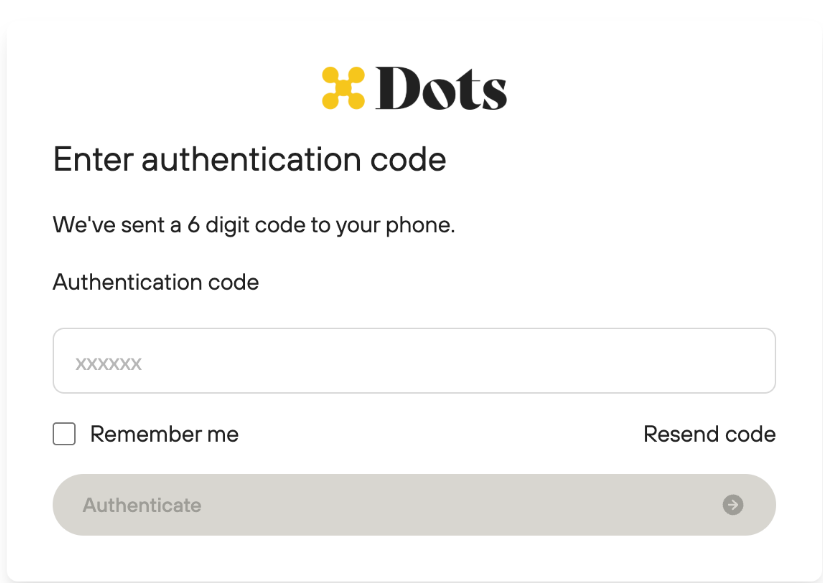This screenshot has width=823, height=583.
Task: Click the word authentication in the heading
Action: pos(251,159)
